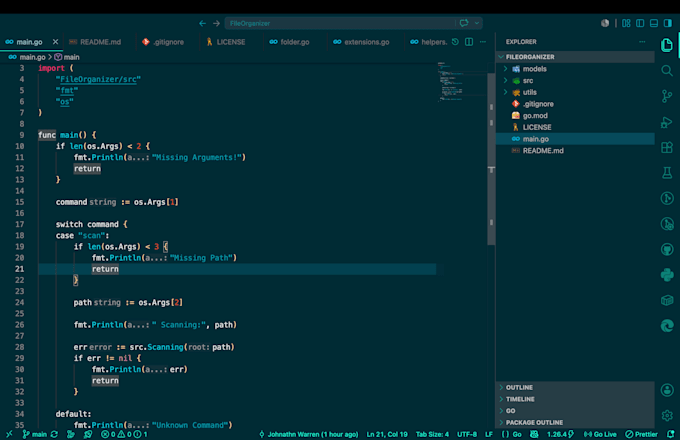Open the Manage gear icon

pyautogui.click(x=667, y=415)
